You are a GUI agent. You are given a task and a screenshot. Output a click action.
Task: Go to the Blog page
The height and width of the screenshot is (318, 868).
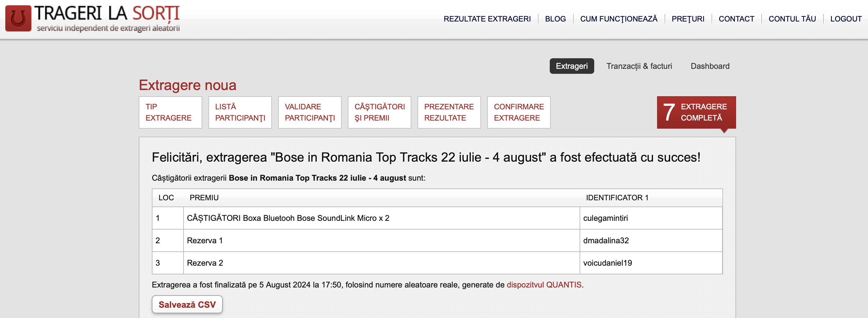tap(555, 19)
